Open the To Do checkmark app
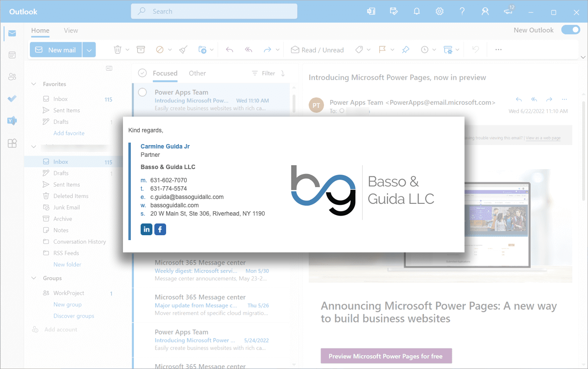This screenshot has height=369, width=588. (x=12, y=98)
